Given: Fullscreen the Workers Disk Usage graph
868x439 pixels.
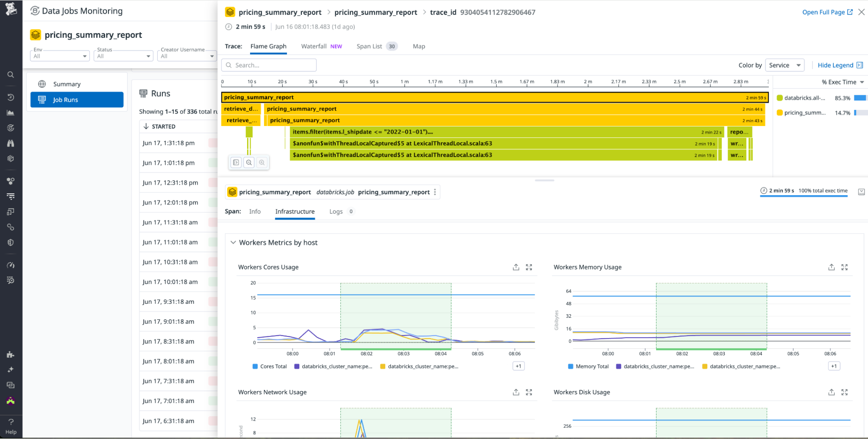Looking at the screenshot, I should (844, 392).
